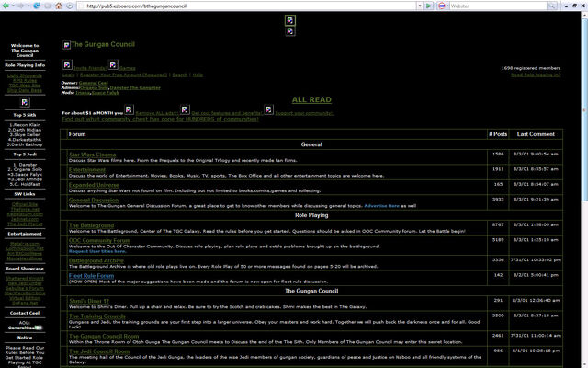Open The Battleground forum
588x368 pixels.
(x=91, y=225)
